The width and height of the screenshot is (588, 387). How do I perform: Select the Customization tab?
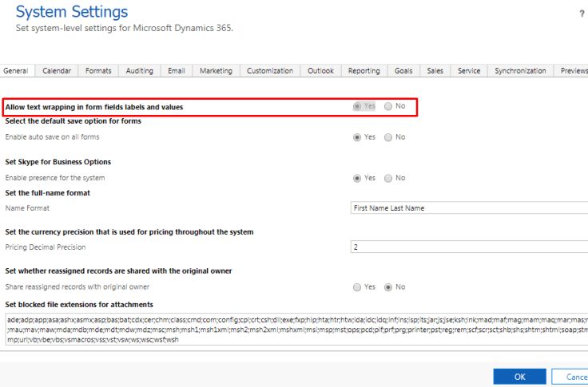tap(270, 71)
